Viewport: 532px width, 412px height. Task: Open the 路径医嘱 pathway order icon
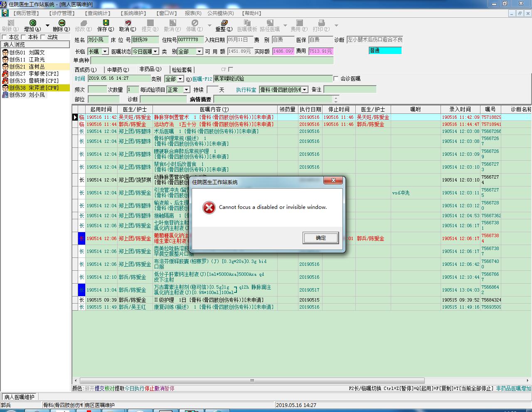[270, 22]
